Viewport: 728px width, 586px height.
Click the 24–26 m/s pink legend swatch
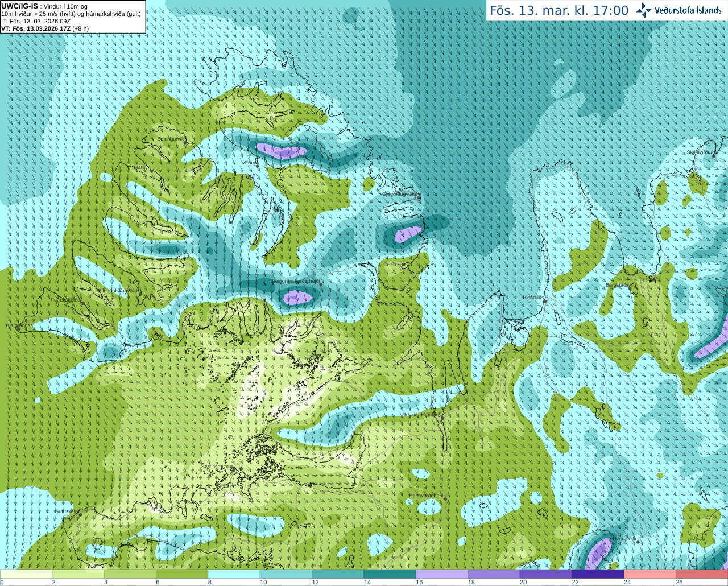point(650,574)
